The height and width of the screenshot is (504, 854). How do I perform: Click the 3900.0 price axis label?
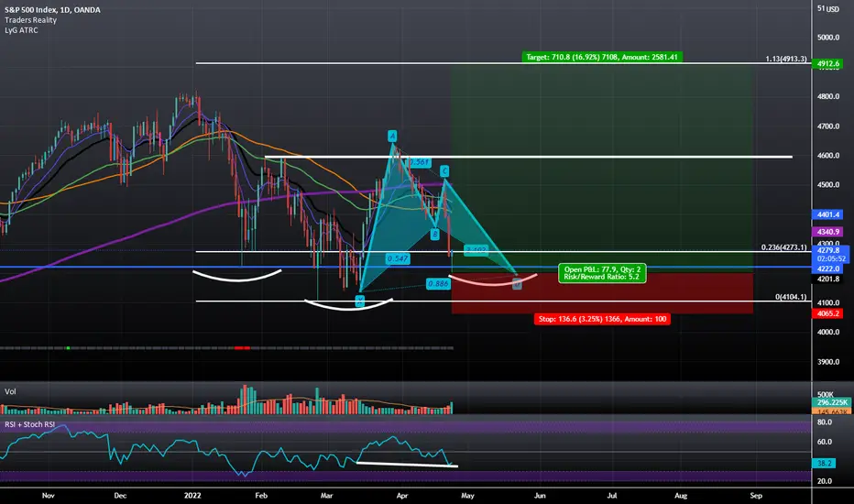[827, 362]
